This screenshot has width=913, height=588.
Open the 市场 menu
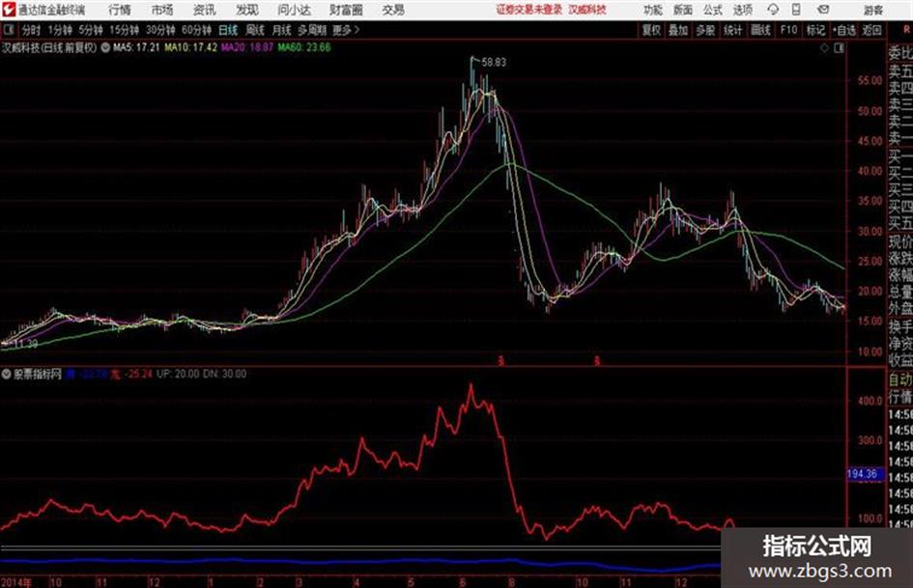tap(162, 10)
